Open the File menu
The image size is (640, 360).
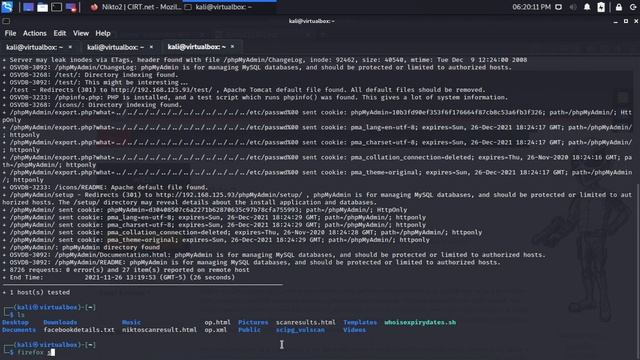[10, 33]
